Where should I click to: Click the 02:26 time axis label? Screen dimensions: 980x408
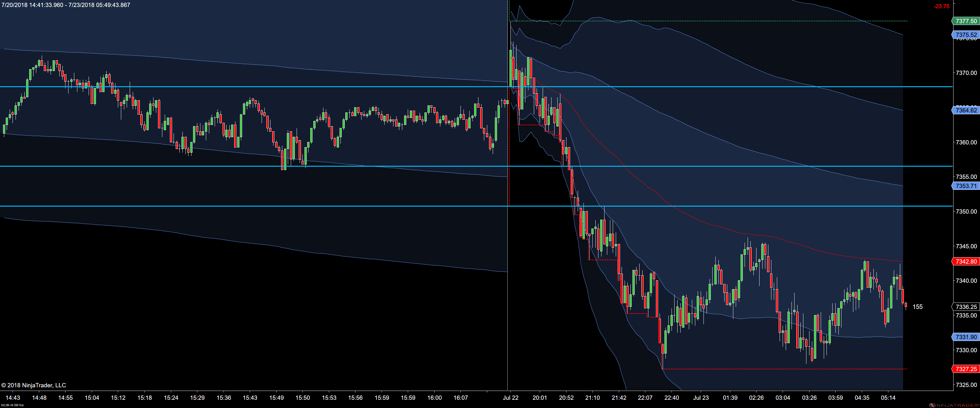click(x=756, y=398)
